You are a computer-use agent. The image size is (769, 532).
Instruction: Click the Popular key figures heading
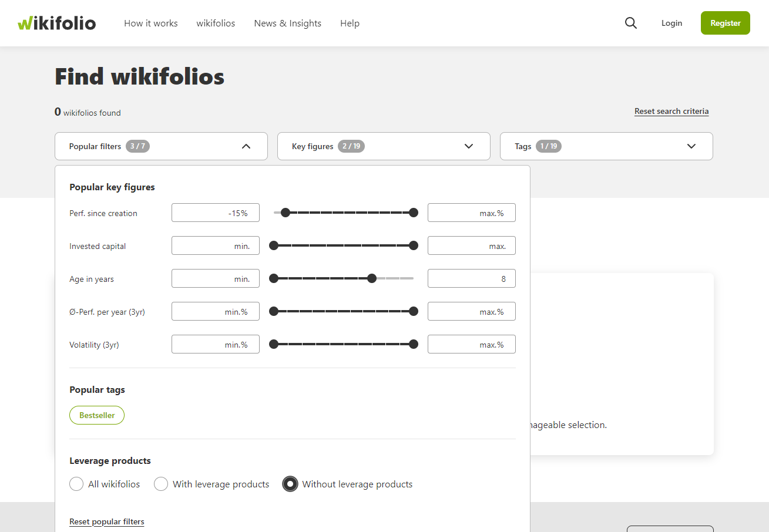112,187
